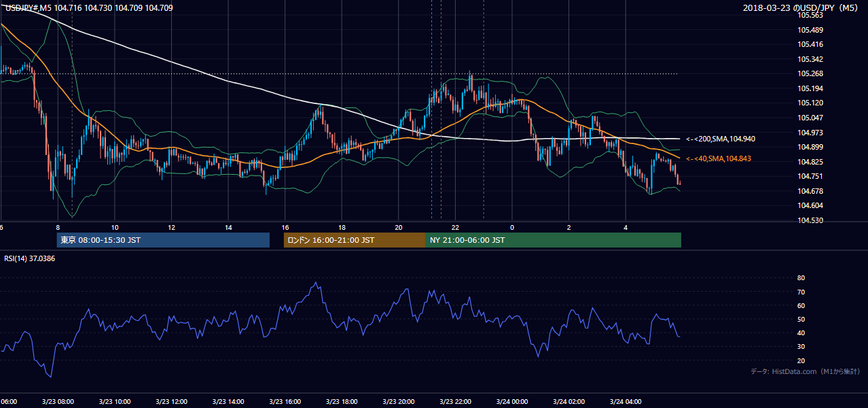Click the Tokyo 08:00-15:30 JST session bar
The width and height of the screenshot is (868, 408).
[x=163, y=240]
